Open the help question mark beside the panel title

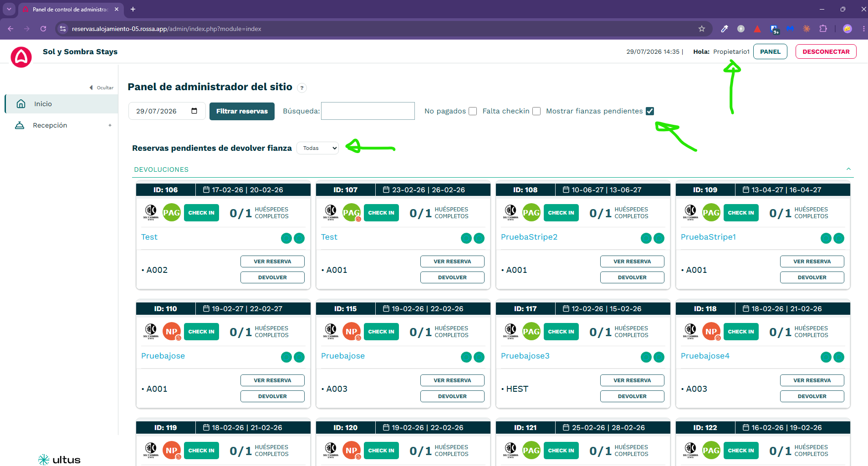click(302, 88)
